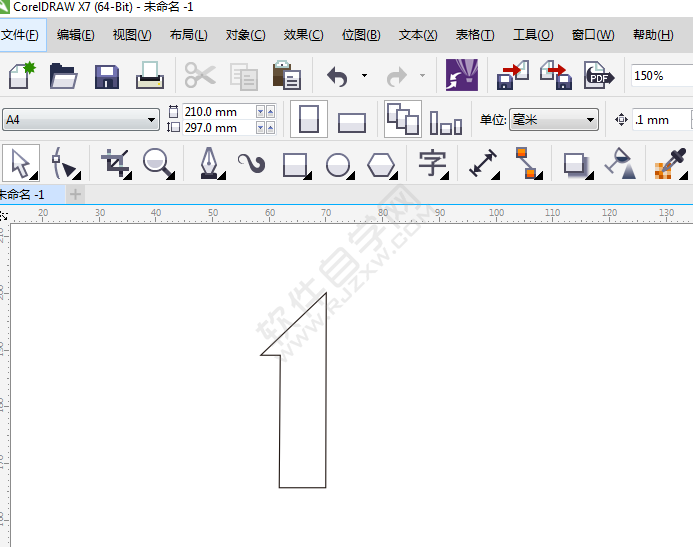Screen dimensions: 693x547
Task: Click the plus button to add new document
Action: 76,194
